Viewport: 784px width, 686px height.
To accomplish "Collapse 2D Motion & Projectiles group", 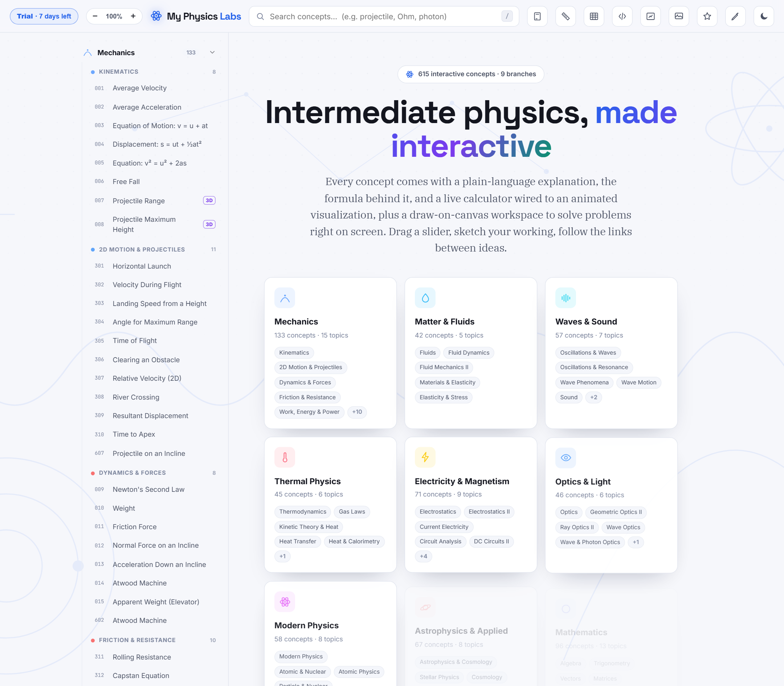I will tap(153, 250).
